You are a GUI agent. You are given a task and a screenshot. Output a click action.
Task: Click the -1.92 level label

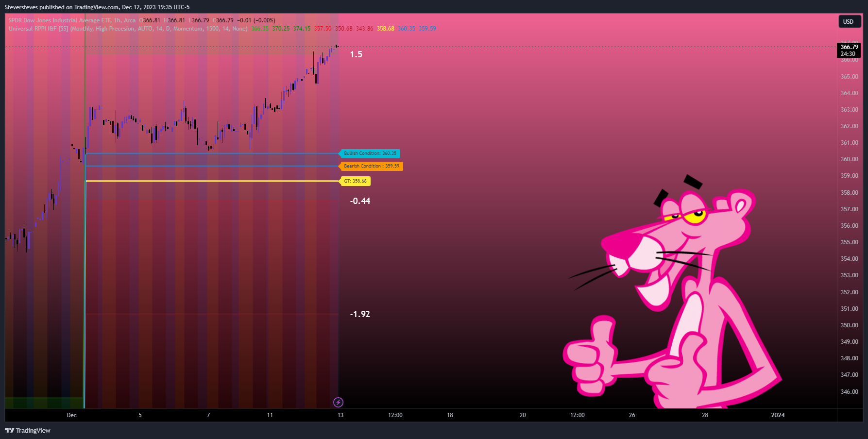(x=360, y=314)
